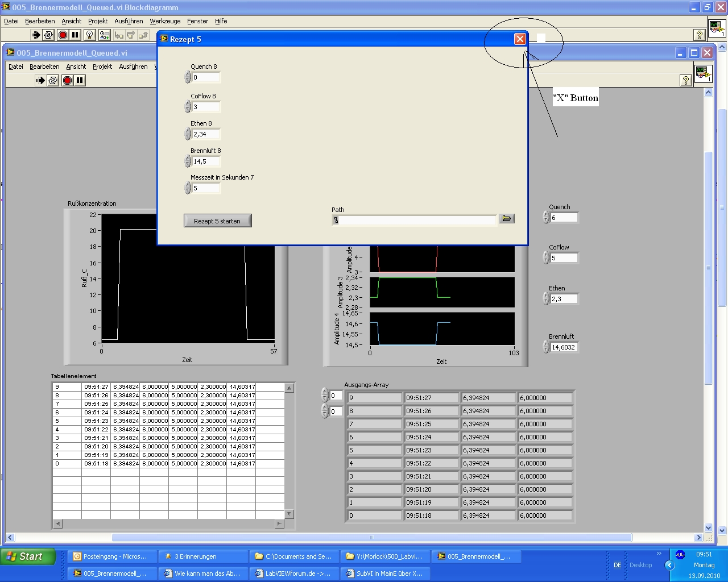Click Ausgangs-Array upper index stepper
Screen dimensions: 728x582
325,395
